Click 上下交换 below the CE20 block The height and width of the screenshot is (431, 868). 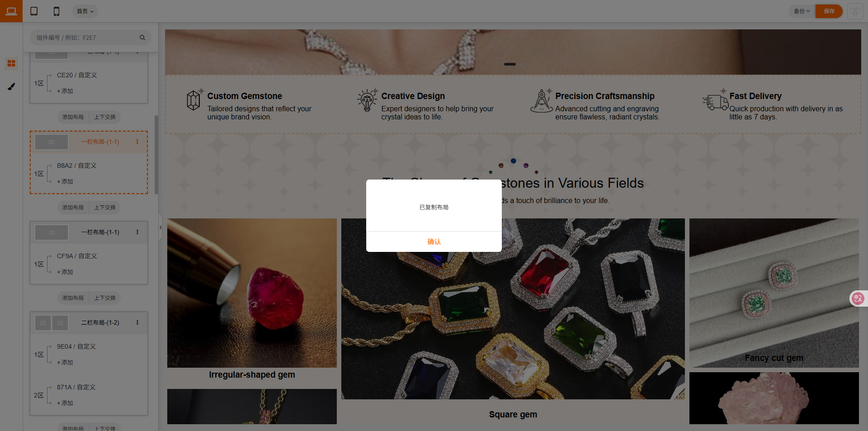coord(105,117)
